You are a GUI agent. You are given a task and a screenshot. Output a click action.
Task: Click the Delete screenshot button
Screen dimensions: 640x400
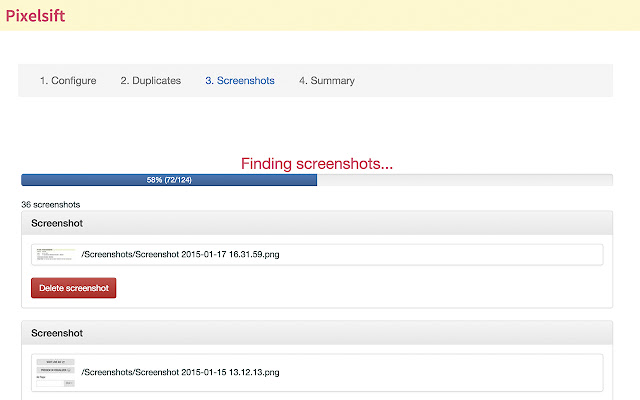pyautogui.click(x=73, y=288)
